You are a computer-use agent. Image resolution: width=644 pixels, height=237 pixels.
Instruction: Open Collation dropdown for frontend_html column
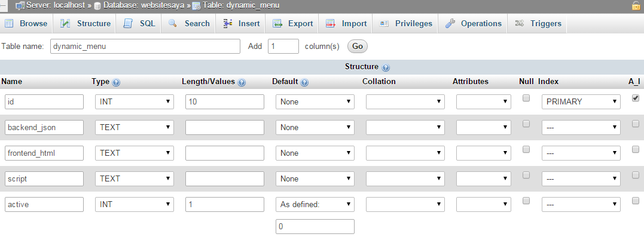pos(405,153)
